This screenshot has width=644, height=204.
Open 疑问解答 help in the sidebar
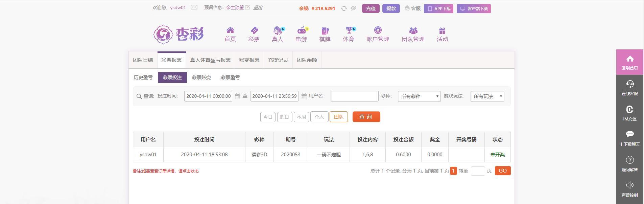pos(630,164)
